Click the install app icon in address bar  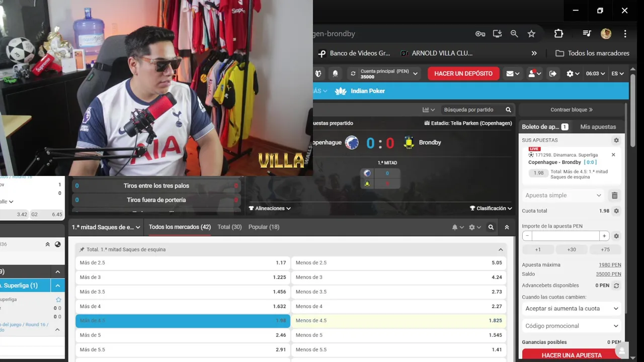point(497,34)
